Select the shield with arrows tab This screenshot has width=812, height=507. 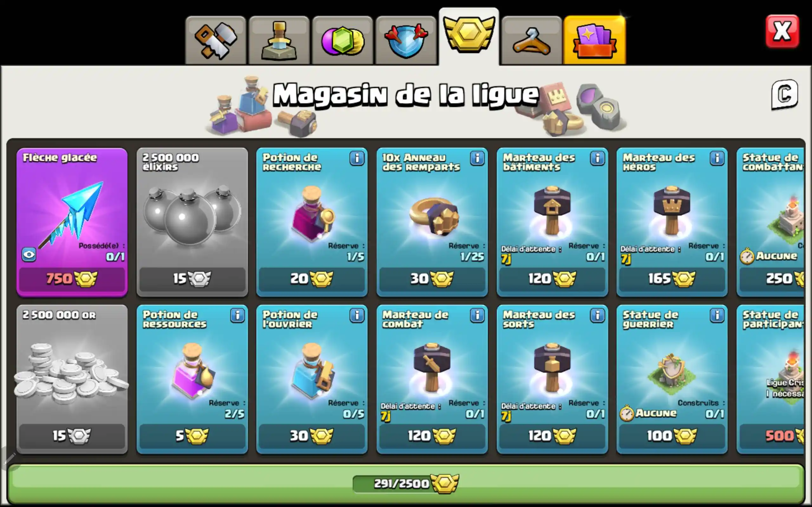tap(406, 40)
